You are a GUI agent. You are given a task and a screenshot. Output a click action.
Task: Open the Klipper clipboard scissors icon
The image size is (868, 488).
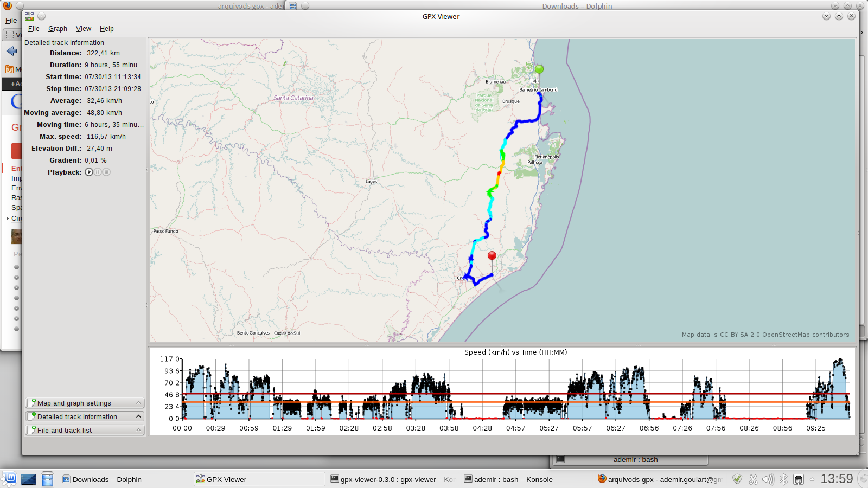pos(753,479)
